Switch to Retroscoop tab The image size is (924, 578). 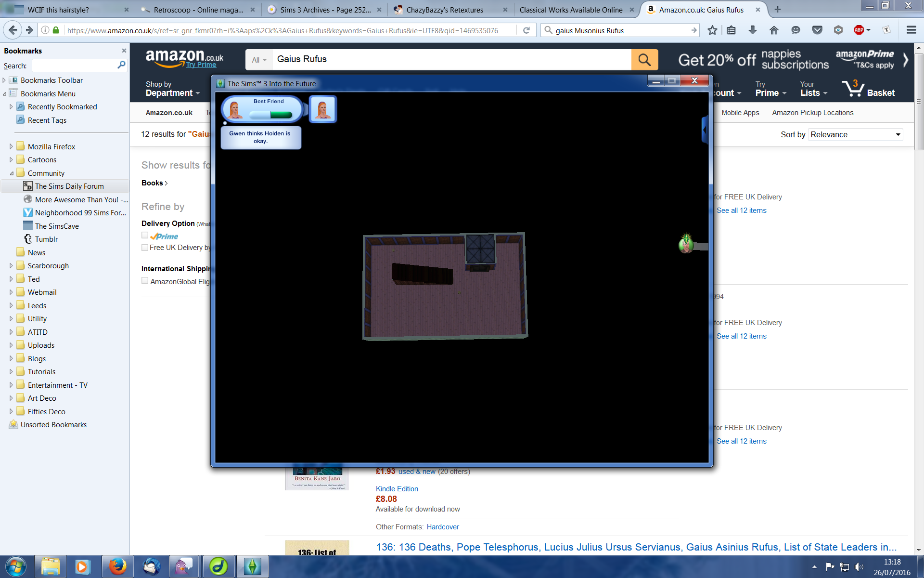pyautogui.click(x=198, y=10)
